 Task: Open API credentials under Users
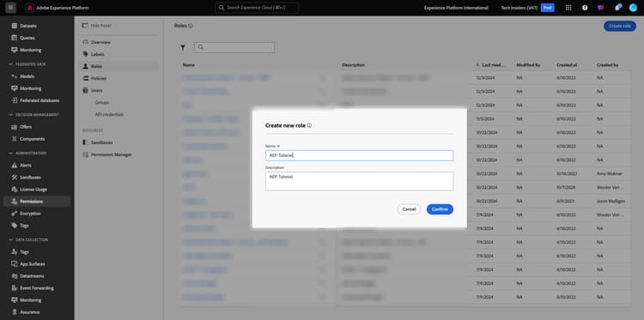(109, 114)
